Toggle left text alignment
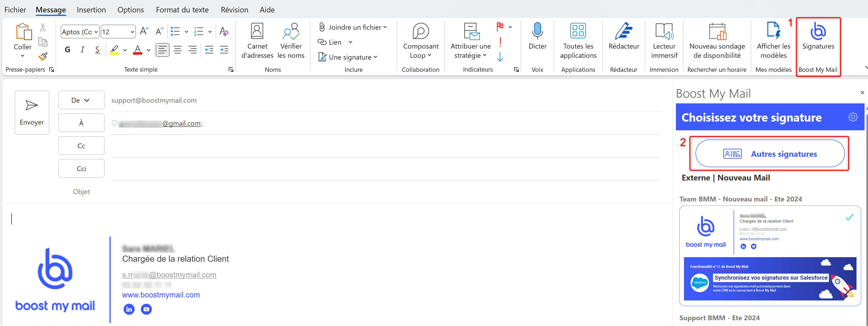 pos(162,50)
